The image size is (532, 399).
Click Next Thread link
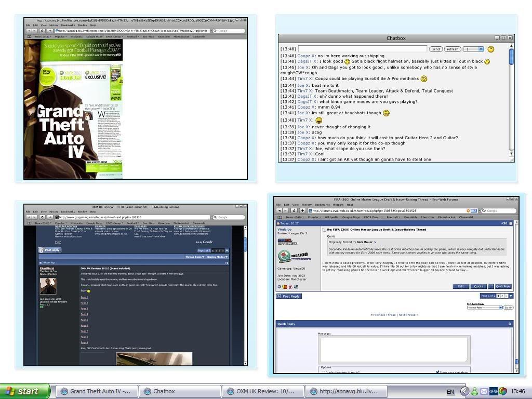click(x=408, y=315)
